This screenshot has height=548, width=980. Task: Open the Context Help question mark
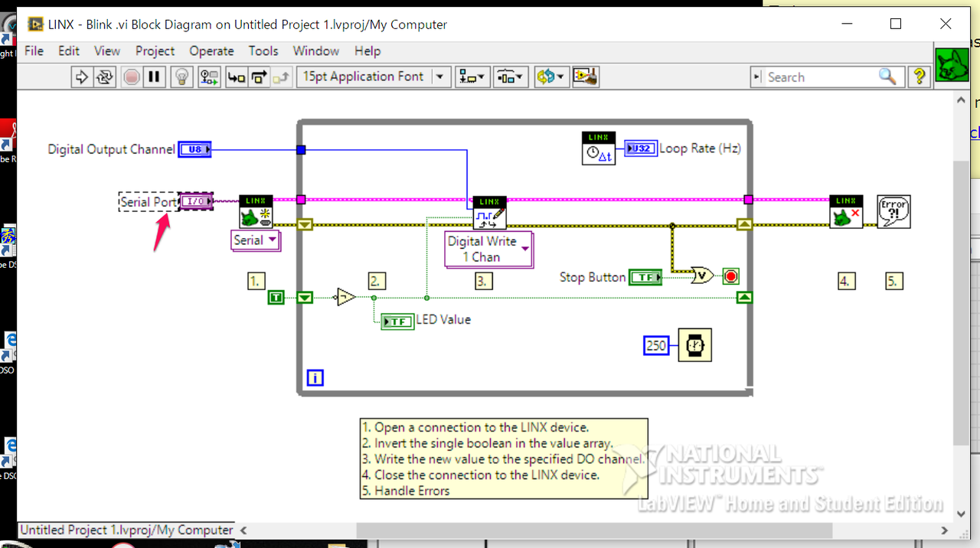pyautogui.click(x=920, y=77)
